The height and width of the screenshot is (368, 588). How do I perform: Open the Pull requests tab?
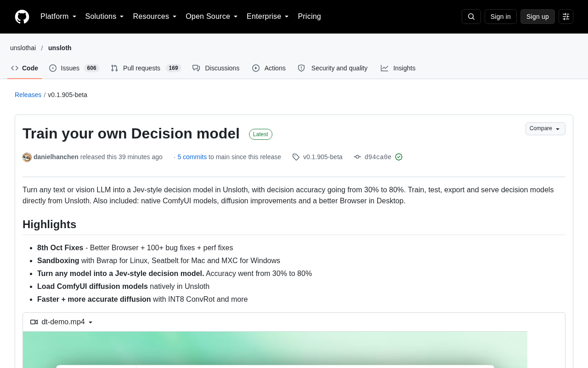click(x=146, y=68)
